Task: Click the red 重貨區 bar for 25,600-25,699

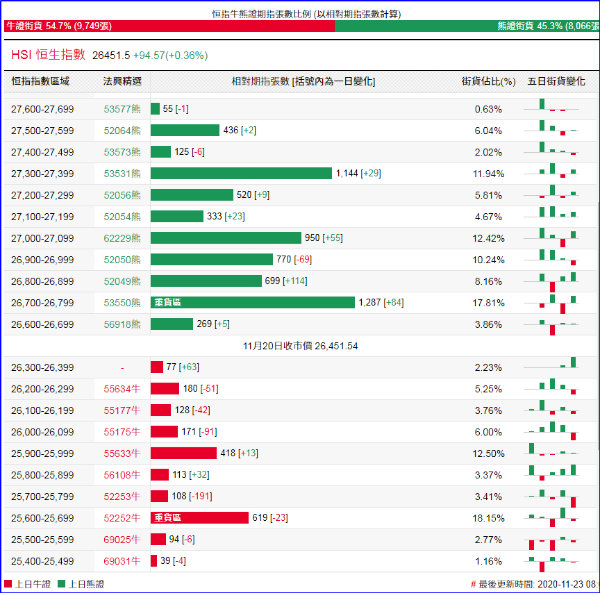Action: pyautogui.click(x=199, y=518)
